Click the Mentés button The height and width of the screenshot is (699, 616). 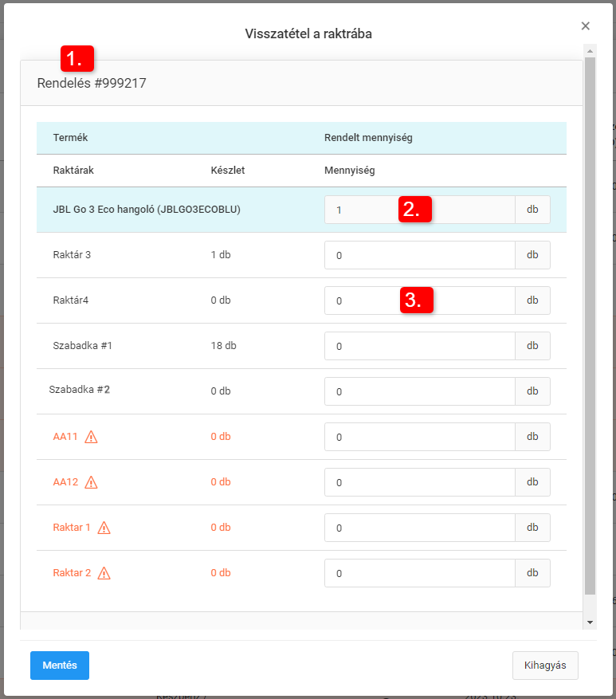(x=60, y=666)
